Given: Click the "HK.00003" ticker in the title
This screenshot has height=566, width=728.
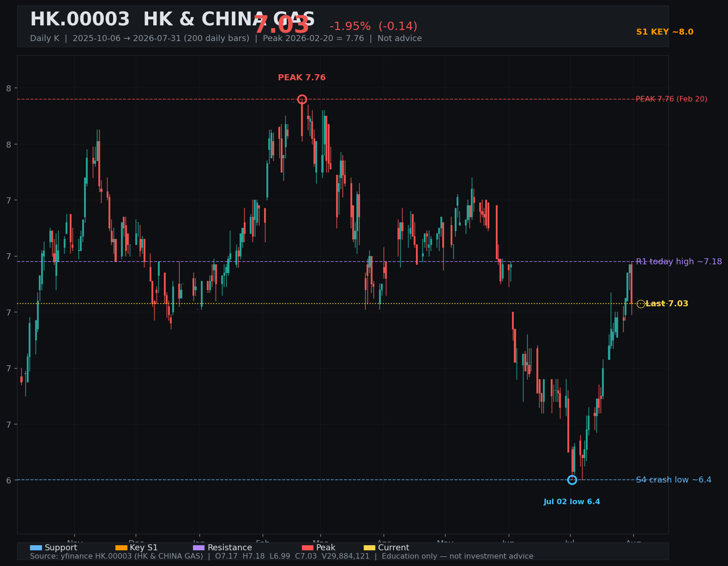Looking at the screenshot, I should 80,19.
